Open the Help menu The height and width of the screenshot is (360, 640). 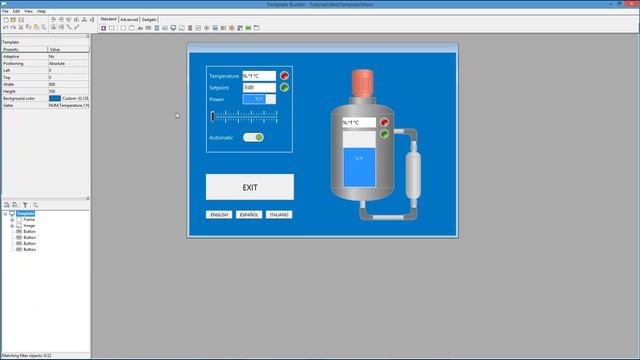tap(42, 11)
